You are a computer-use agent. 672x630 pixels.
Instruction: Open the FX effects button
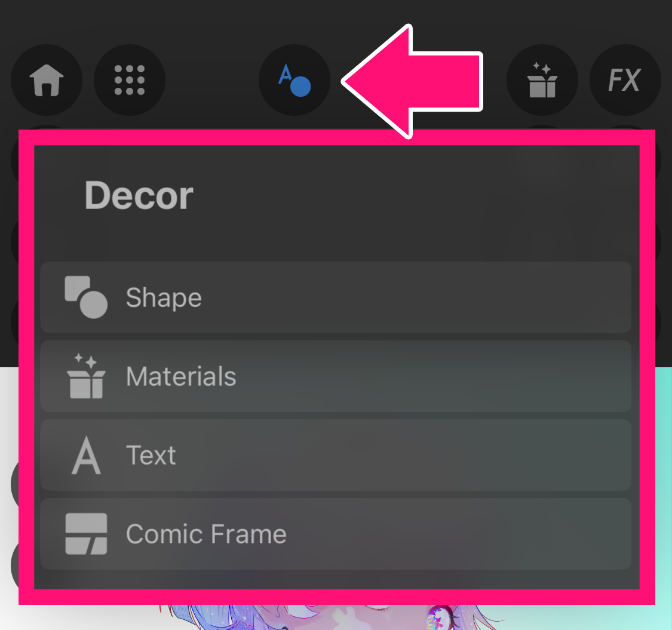625,80
